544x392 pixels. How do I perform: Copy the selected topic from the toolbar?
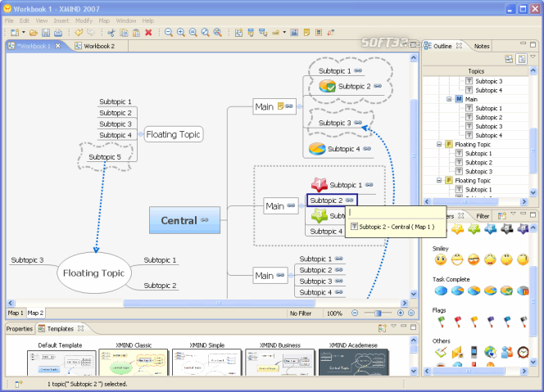pyautogui.click(x=124, y=33)
